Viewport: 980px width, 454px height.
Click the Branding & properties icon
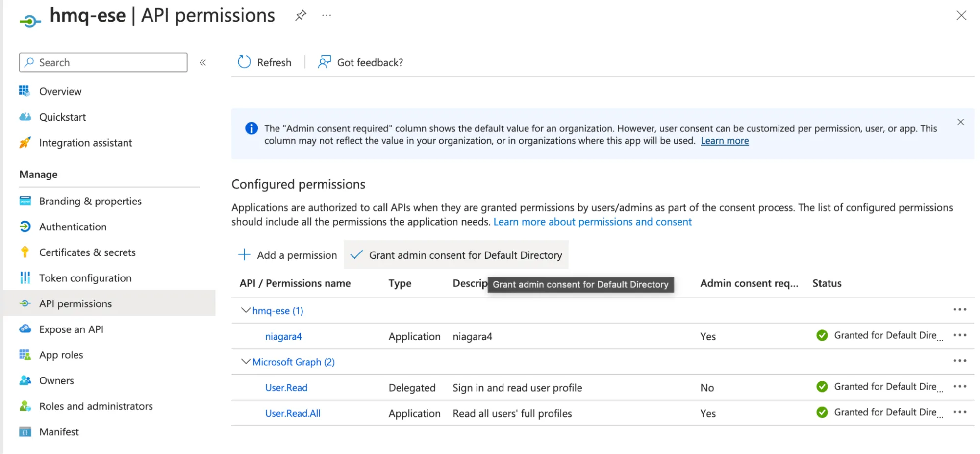[x=25, y=201]
